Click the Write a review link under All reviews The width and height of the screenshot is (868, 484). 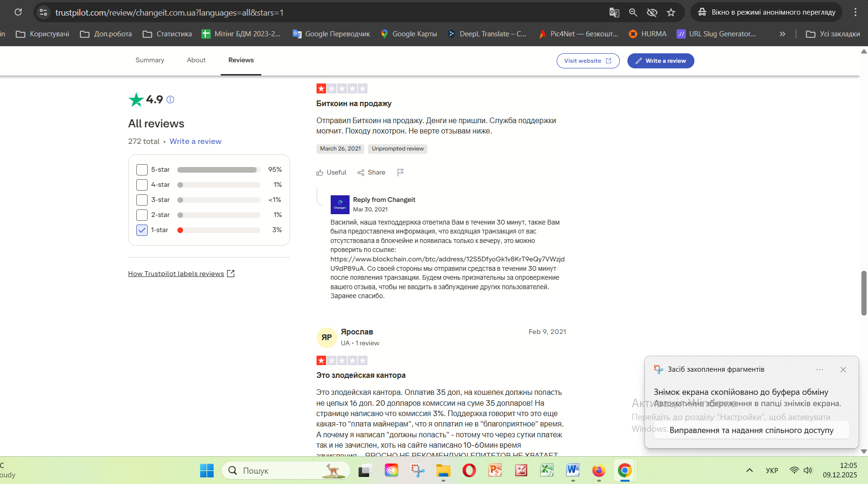(195, 142)
